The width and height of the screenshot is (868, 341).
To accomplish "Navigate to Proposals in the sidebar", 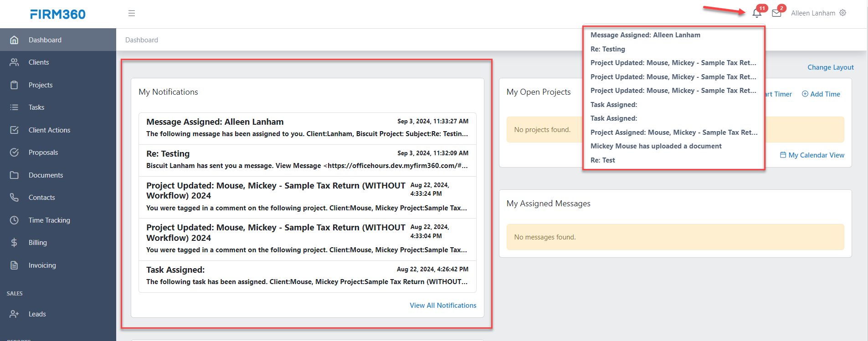I will click(x=58, y=153).
